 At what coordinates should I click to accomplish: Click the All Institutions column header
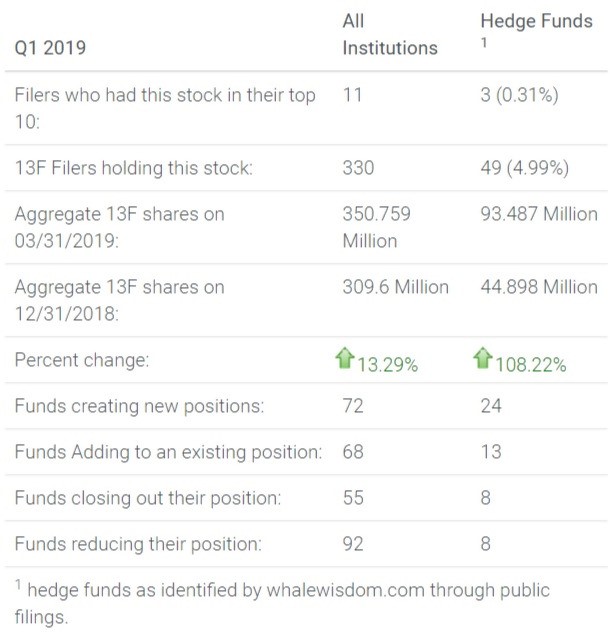click(x=389, y=34)
